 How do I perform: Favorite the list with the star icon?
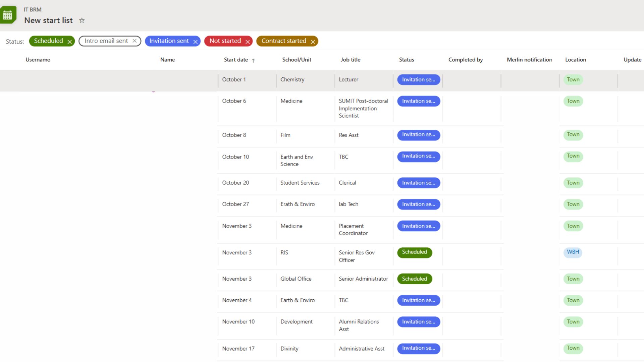(x=82, y=20)
